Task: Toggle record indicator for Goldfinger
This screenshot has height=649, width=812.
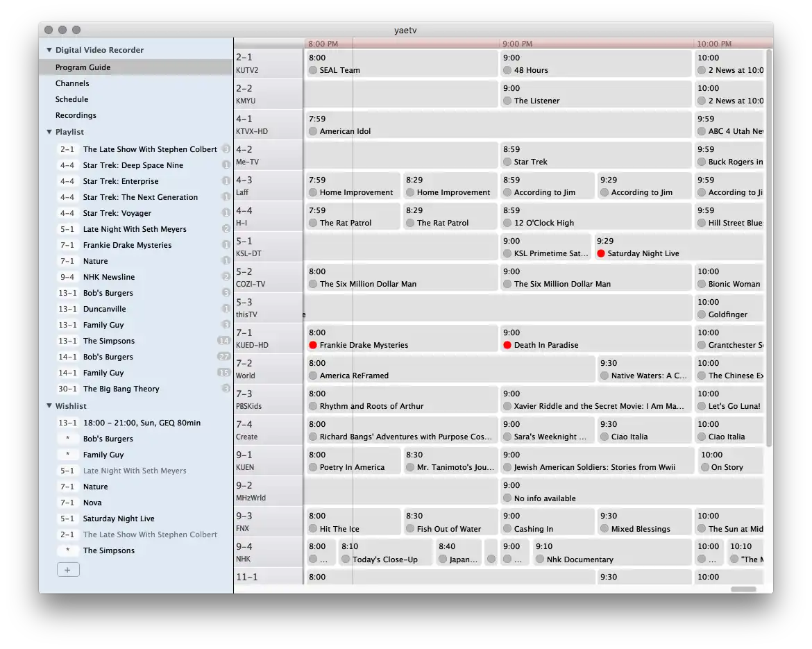Action: click(x=701, y=314)
